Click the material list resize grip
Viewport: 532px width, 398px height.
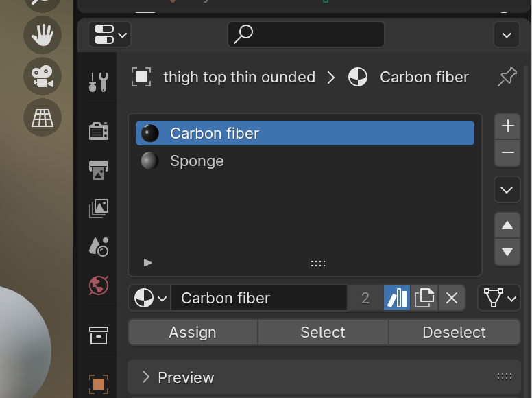[x=318, y=264]
